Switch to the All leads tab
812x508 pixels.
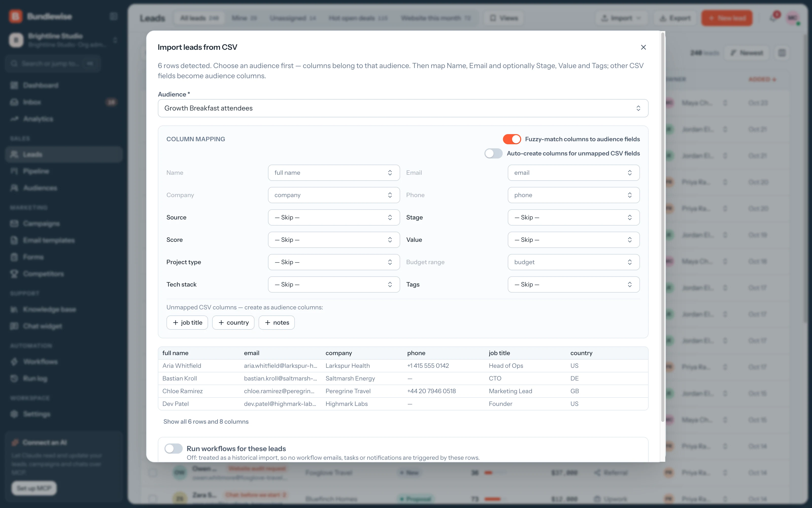(x=199, y=18)
